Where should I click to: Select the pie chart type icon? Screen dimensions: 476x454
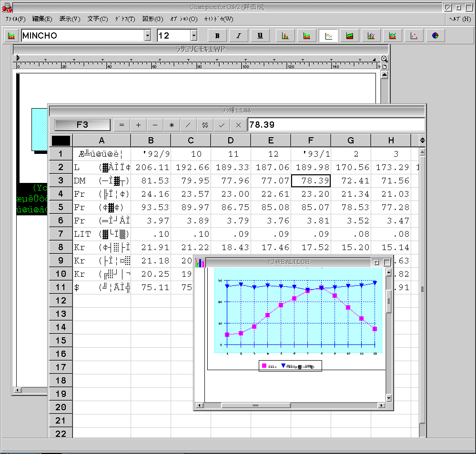coord(435,36)
